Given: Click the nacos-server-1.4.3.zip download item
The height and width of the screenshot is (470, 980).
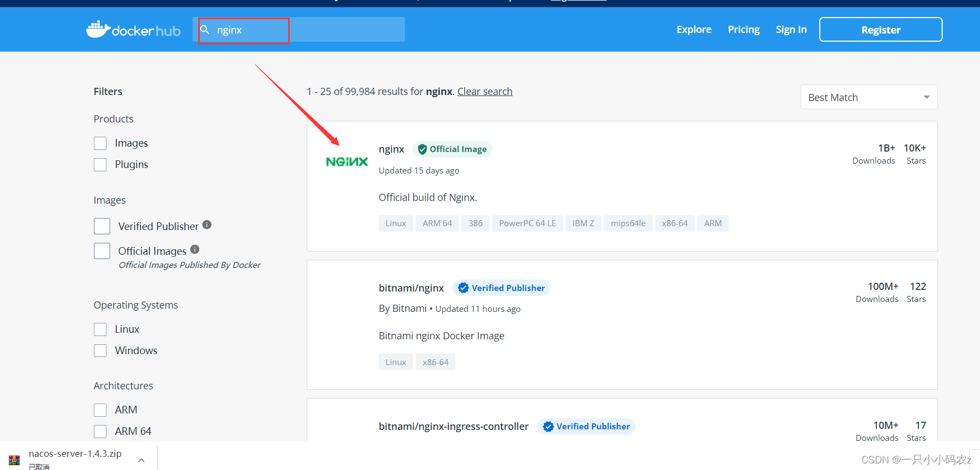Looking at the screenshot, I should [x=79, y=460].
